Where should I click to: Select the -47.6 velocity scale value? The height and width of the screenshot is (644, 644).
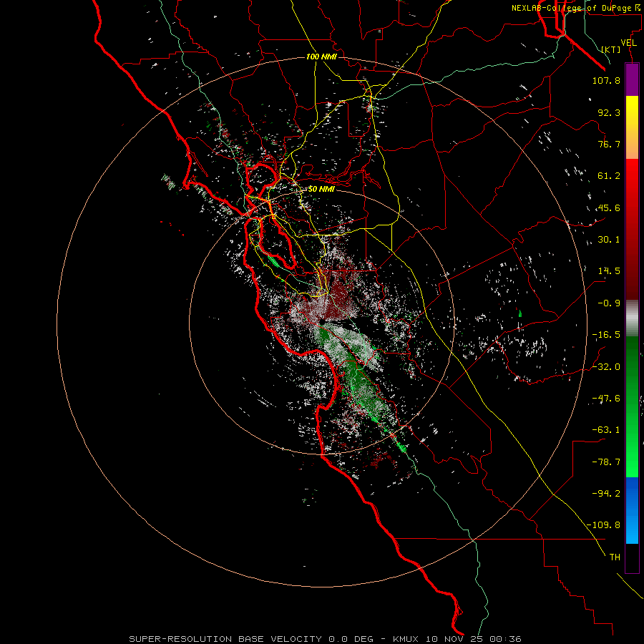pyautogui.click(x=606, y=399)
